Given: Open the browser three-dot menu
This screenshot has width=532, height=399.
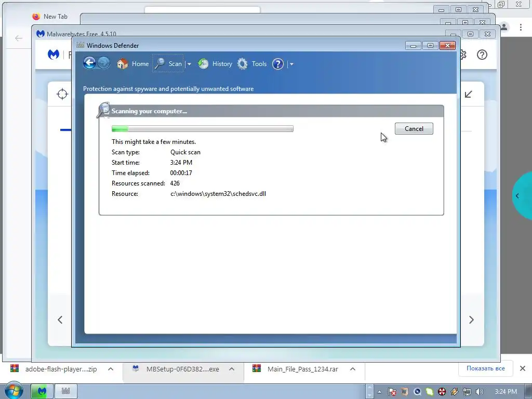Looking at the screenshot, I should (x=521, y=27).
